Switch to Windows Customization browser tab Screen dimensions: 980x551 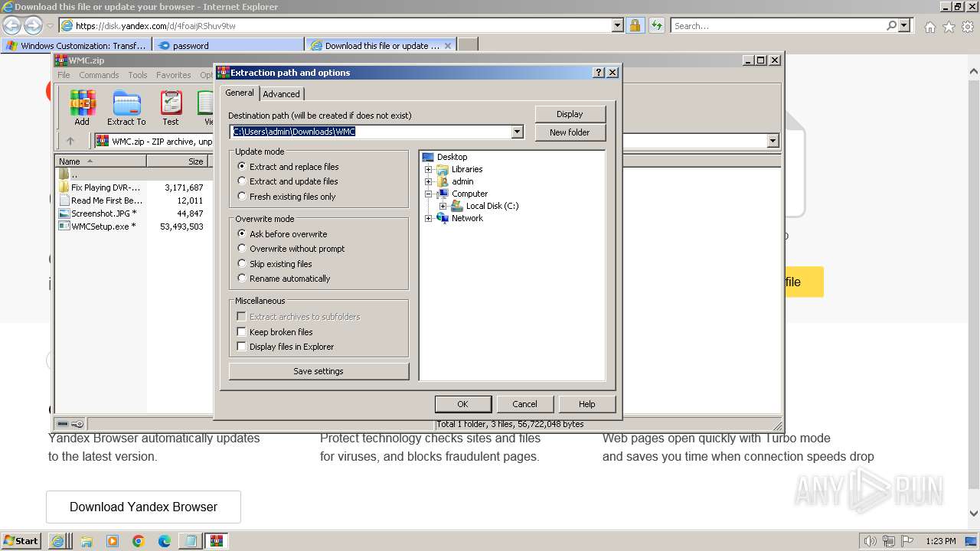tap(77, 45)
